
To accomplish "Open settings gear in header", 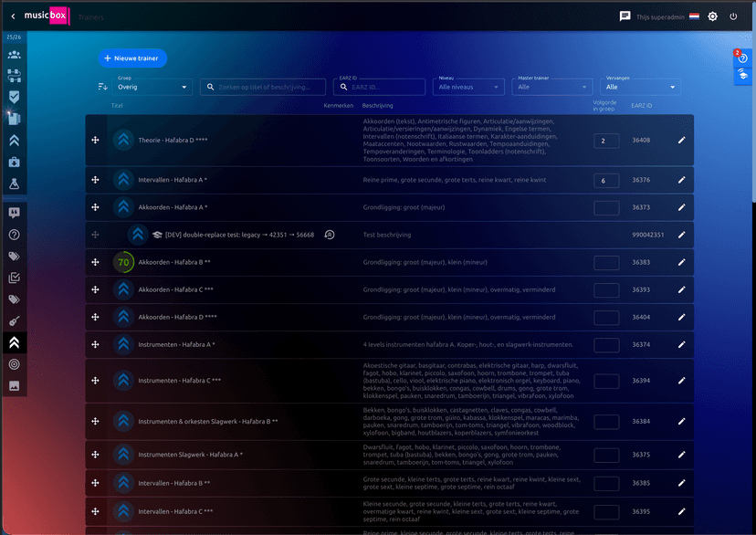I will click(712, 16).
